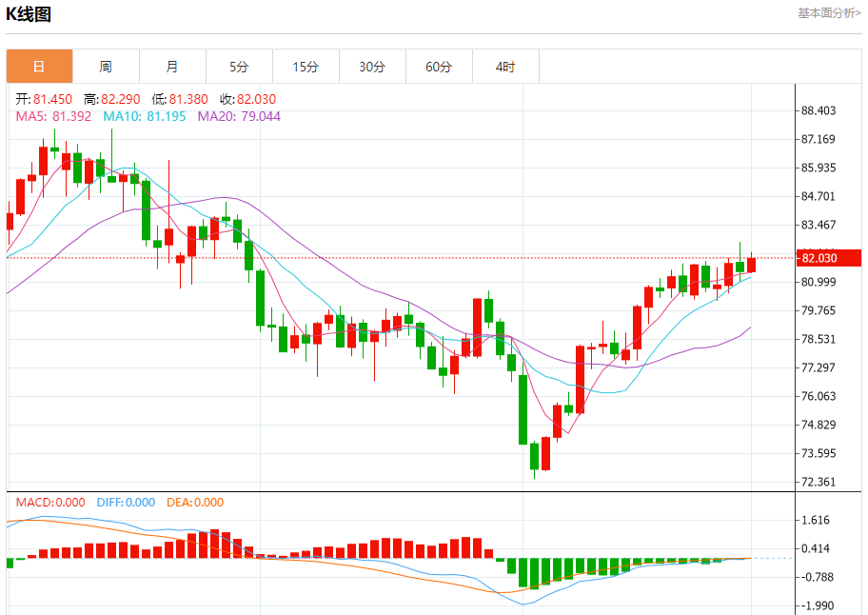
Task: Click the DEA:0.000 label
Action: coord(195,502)
